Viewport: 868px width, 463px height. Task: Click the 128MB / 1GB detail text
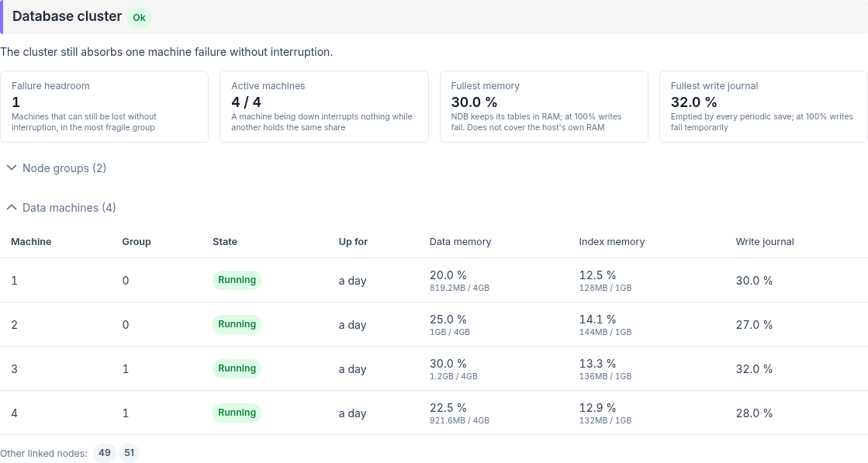coord(605,288)
